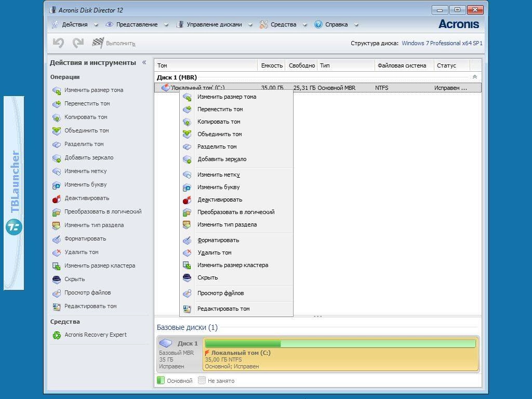Choose Просмотр файлов in context menu
Viewport: 532px width, 399px height.
[x=236, y=293]
